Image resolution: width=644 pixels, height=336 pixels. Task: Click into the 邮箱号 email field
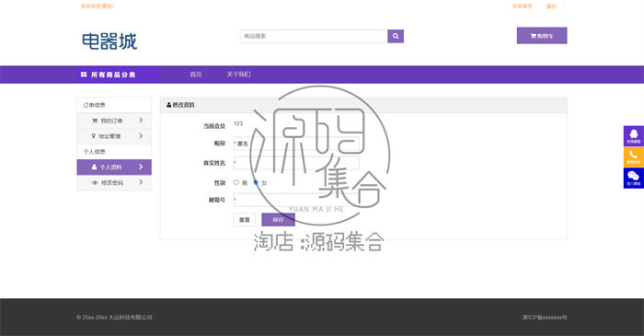coord(296,200)
